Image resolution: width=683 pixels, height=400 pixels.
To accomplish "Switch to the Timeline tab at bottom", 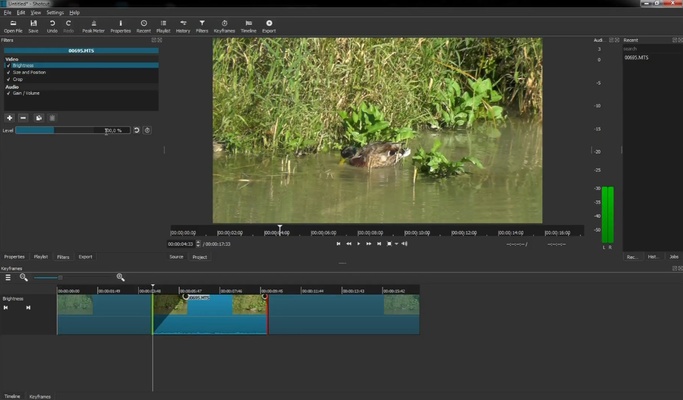I will 12,396.
